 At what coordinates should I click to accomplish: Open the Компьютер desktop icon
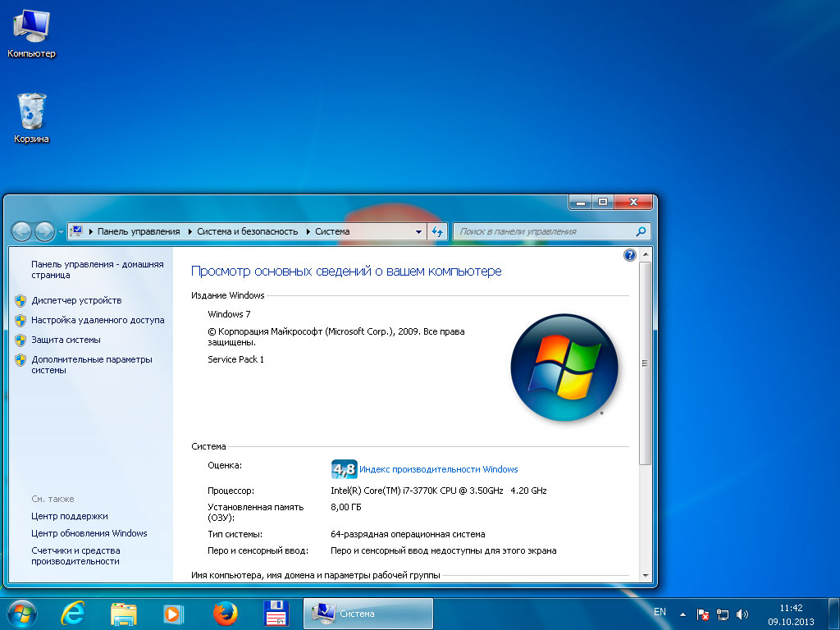coord(31,31)
